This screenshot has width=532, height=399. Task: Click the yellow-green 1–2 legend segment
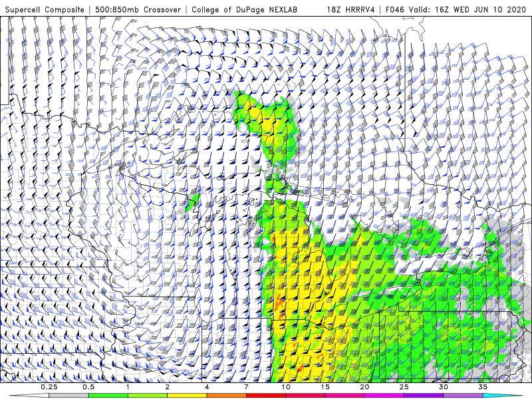pos(148,396)
